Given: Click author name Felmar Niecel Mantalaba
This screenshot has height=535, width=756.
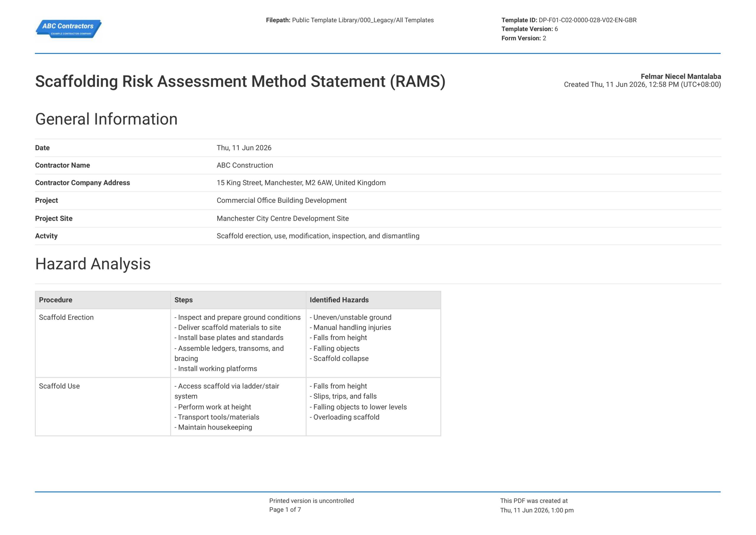Looking at the screenshot, I should click(681, 77).
